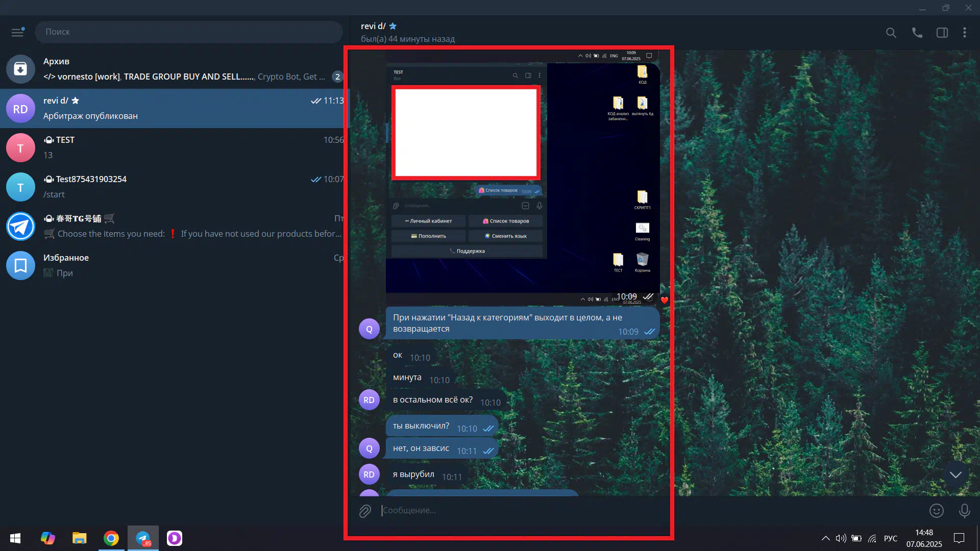Open the taskbar clock and calendar

click(x=924, y=538)
